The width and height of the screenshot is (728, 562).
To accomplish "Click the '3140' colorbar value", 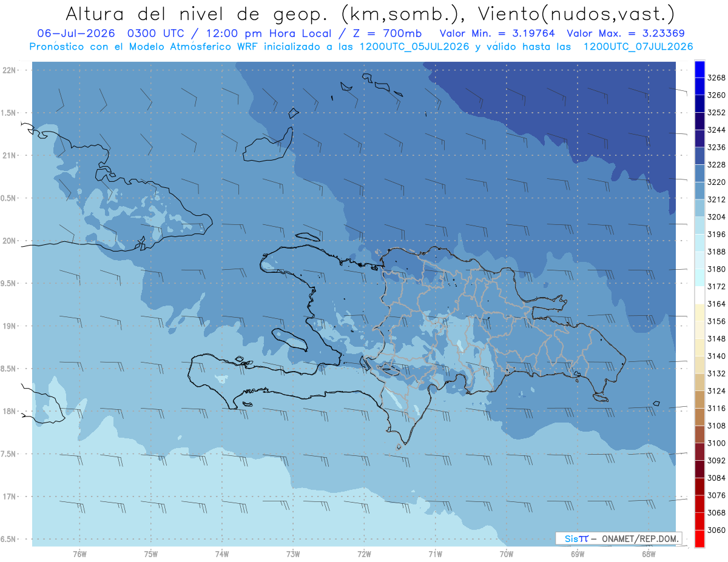I will [x=716, y=356].
